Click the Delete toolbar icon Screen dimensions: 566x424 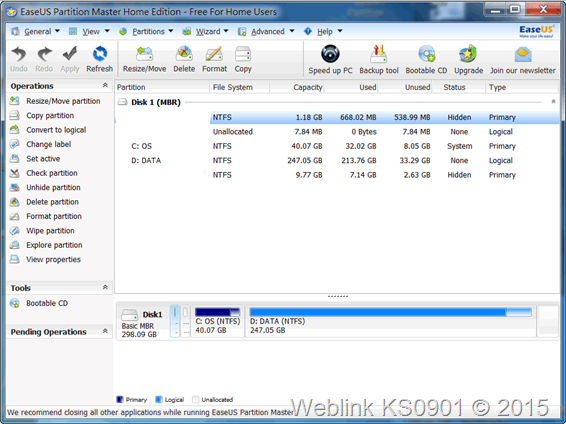coord(184,60)
